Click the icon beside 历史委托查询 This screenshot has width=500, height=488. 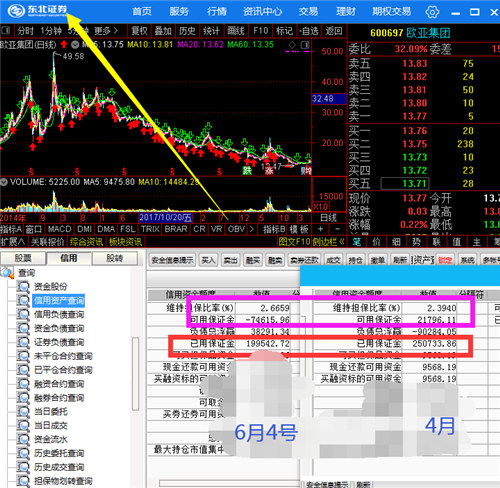click(23, 453)
